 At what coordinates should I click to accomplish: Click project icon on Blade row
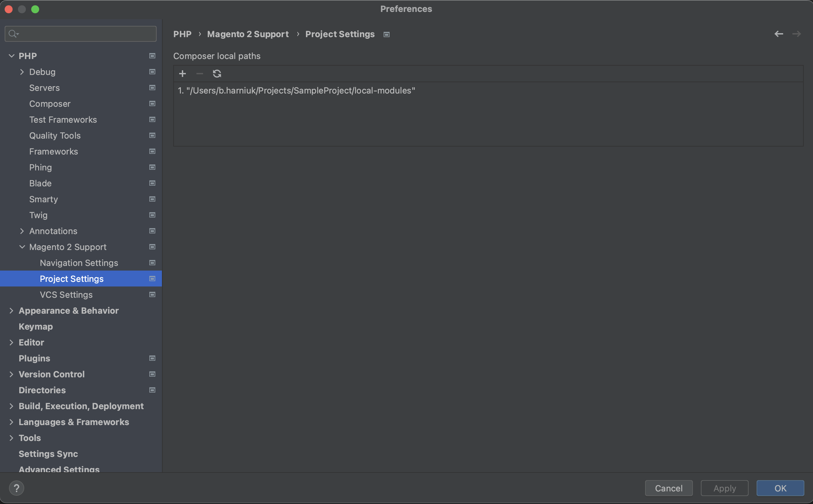[152, 183]
